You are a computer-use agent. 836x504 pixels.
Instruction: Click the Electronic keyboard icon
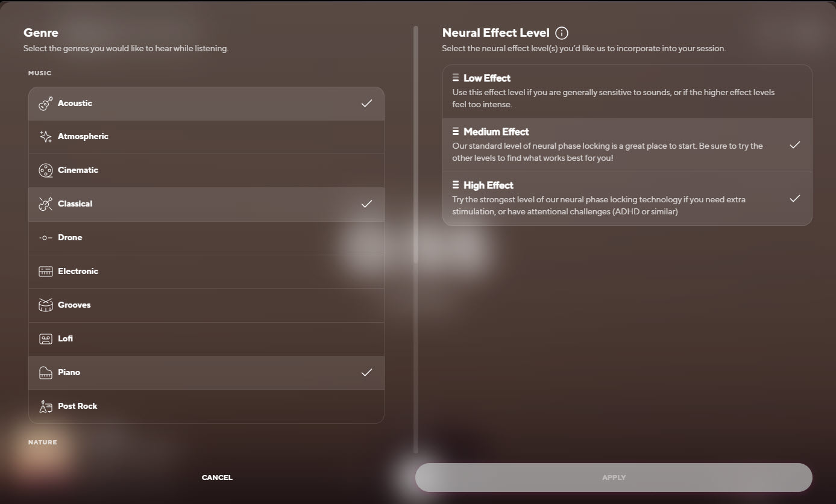pyautogui.click(x=45, y=271)
